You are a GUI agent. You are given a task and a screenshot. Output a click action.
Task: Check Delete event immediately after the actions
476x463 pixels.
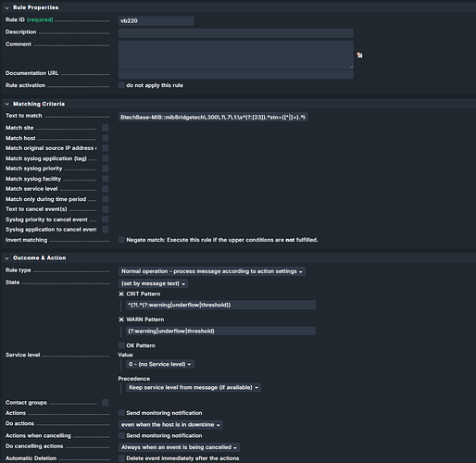(x=121, y=458)
